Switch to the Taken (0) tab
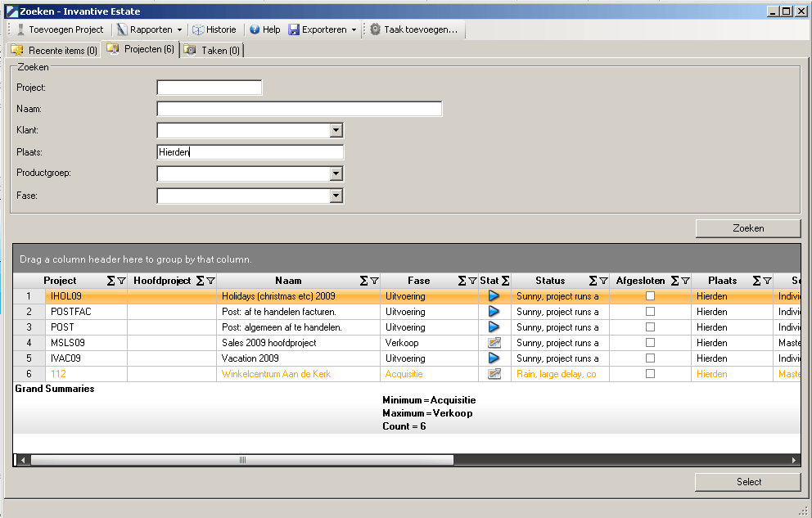This screenshot has width=812, height=518. [x=212, y=50]
